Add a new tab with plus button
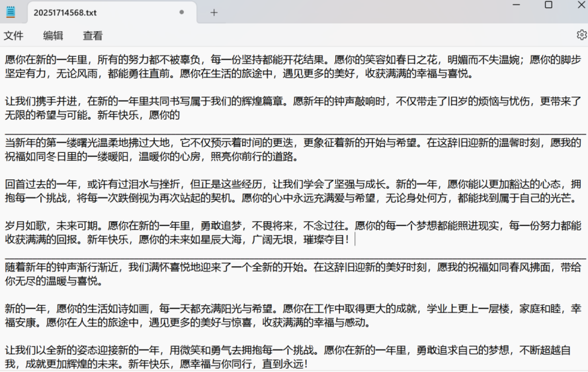 pyautogui.click(x=214, y=13)
